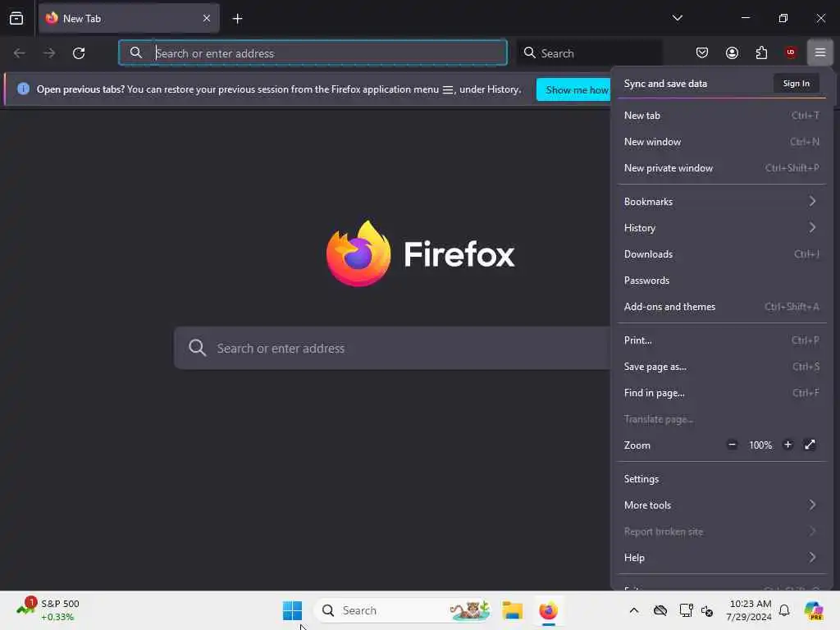The image size is (840, 630).
Task: Expand the More tools submenu
Action: [722, 505]
